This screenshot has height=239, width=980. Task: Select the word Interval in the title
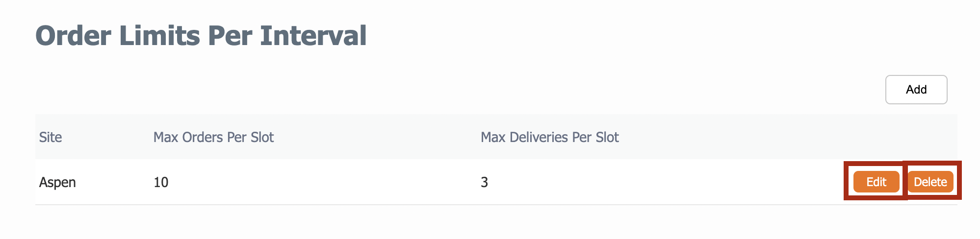pyautogui.click(x=313, y=36)
